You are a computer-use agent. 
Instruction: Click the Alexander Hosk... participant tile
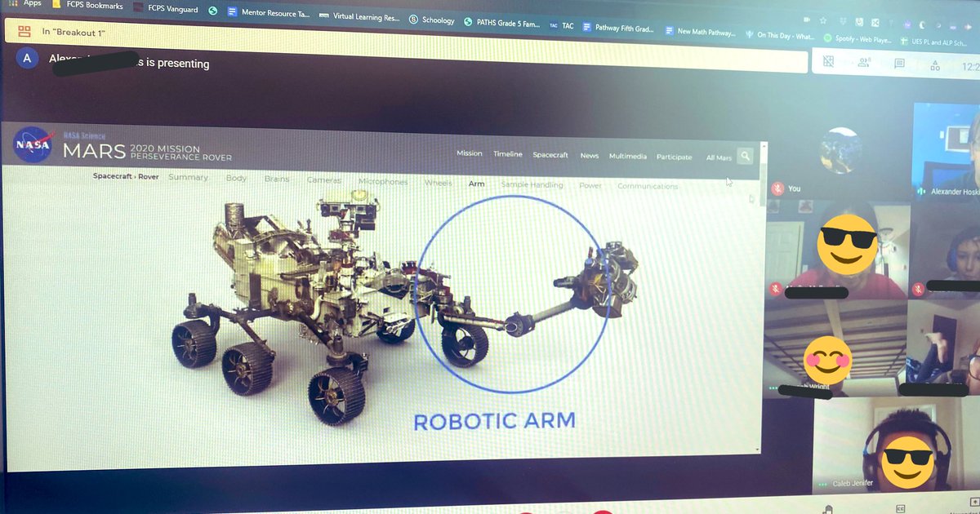click(x=947, y=151)
